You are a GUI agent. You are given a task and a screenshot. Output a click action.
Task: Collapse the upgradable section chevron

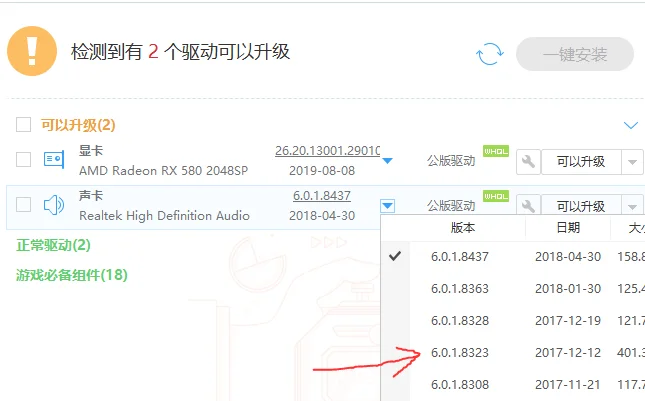pos(631,125)
